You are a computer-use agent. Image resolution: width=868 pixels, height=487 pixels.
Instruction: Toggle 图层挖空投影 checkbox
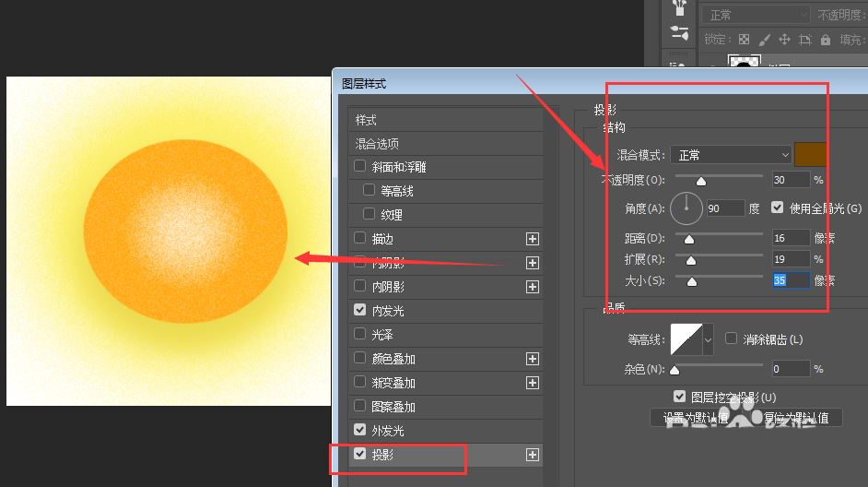tap(680, 396)
